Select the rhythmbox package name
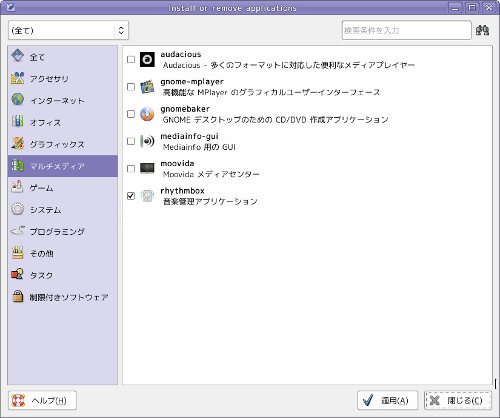500x418 pixels. (x=182, y=191)
